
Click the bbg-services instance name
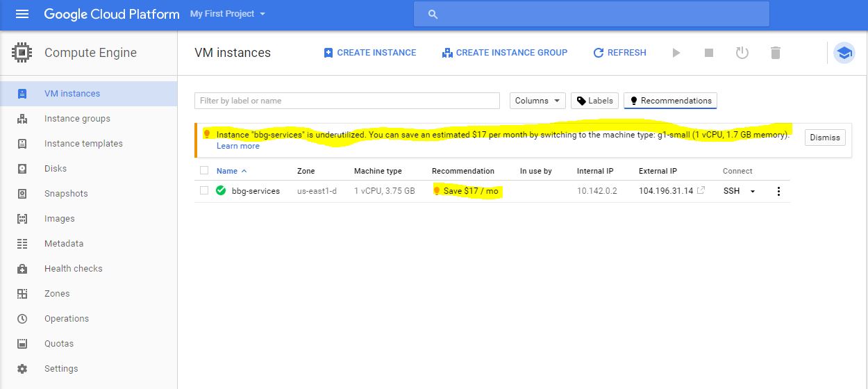coord(256,191)
